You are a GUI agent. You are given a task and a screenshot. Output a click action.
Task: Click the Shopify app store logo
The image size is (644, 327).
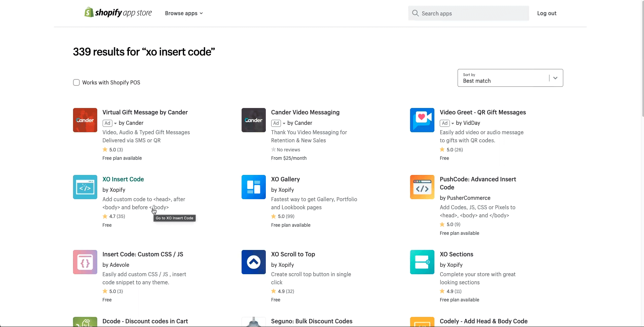tap(118, 13)
